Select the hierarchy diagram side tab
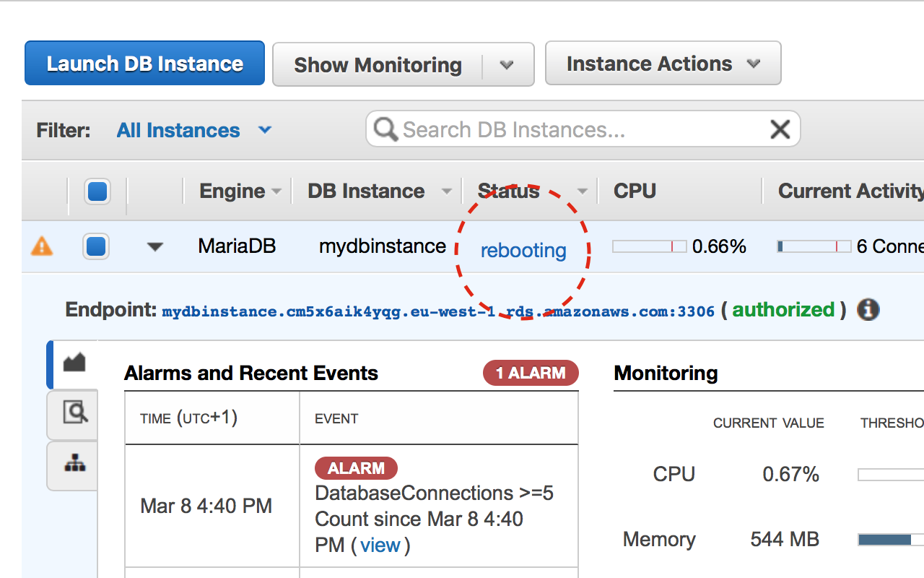Screen dimensions: 924x578 (x=74, y=465)
